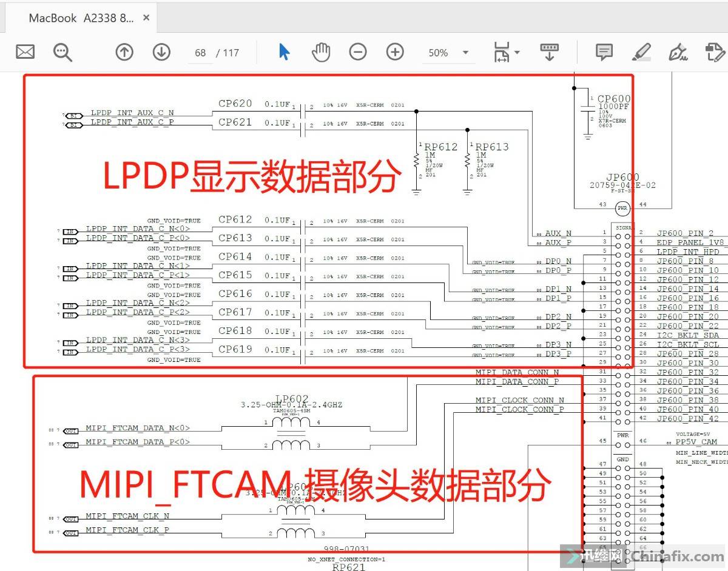Viewport: 728px width, 571px height.
Task: Choose the arrow selection tool
Action: [284, 52]
